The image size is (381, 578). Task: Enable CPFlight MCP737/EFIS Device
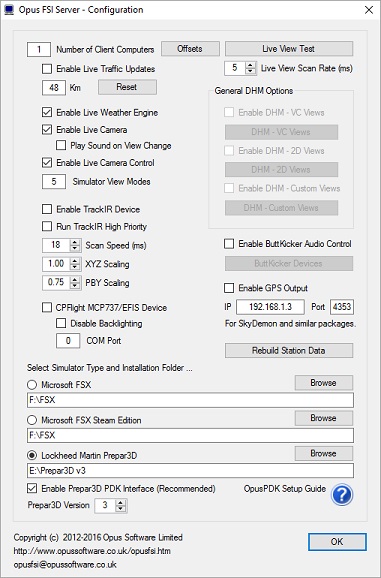[x=47, y=307]
